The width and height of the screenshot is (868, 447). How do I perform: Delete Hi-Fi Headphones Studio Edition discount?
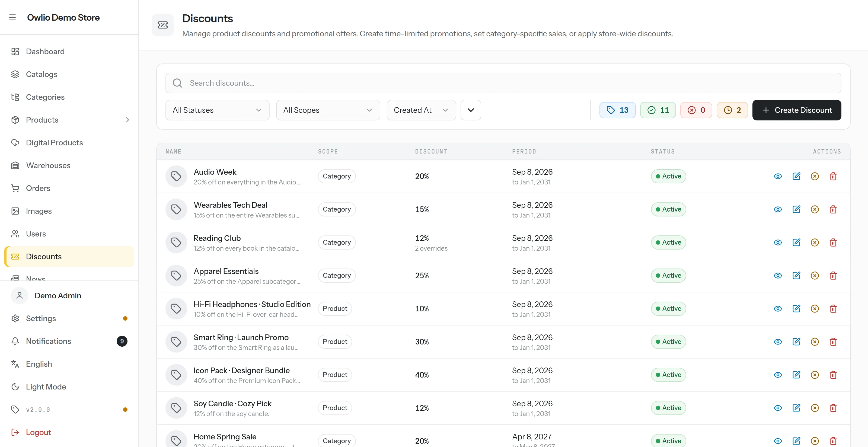[x=833, y=308]
